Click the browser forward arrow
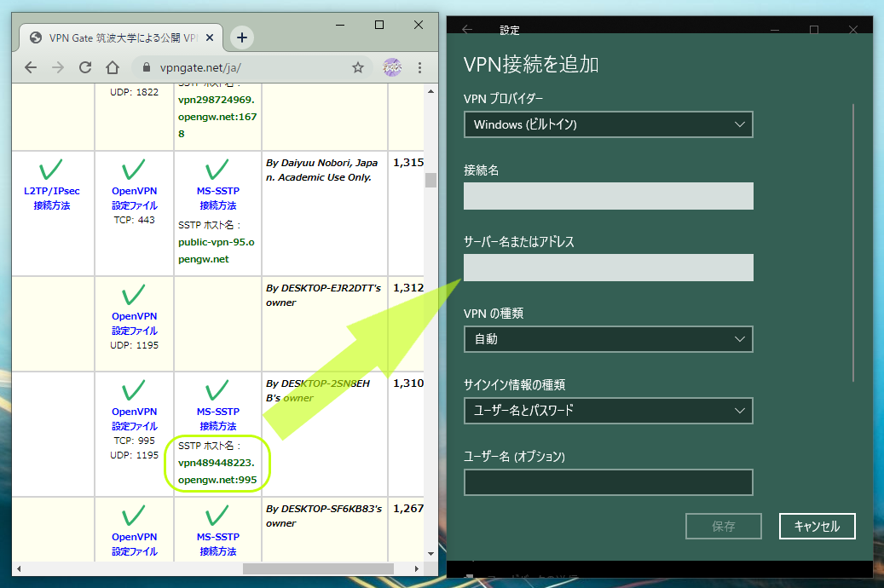The height and width of the screenshot is (588, 884). [58, 67]
